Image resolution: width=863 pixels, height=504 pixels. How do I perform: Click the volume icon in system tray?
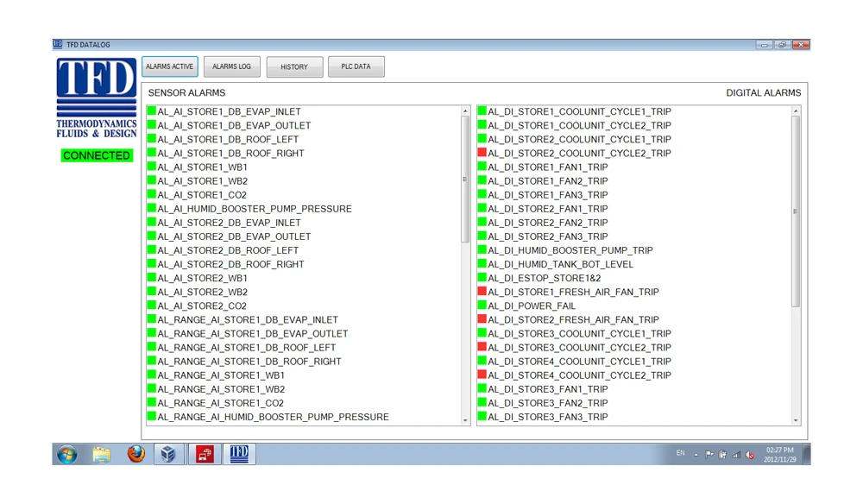coord(749,455)
